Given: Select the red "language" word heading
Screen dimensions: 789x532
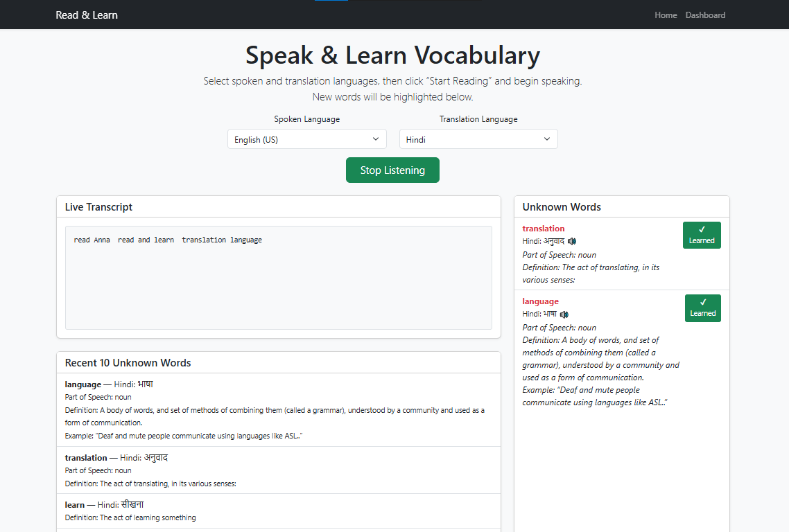Looking at the screenshot, I should tap(540, 301).
